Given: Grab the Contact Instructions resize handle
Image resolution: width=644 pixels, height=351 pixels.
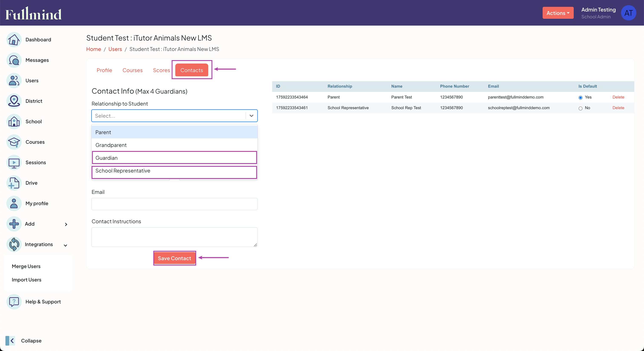Looking at the screenshot, I should 255,245.
